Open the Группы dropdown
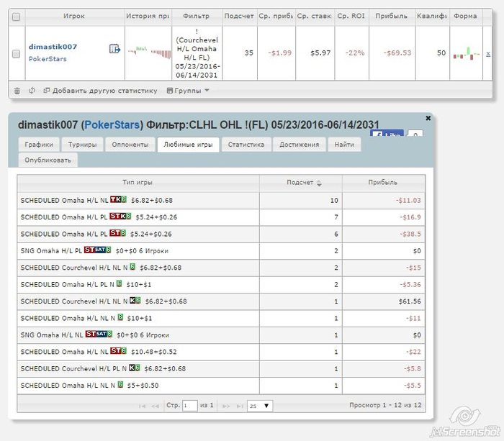 coord(188,91)
